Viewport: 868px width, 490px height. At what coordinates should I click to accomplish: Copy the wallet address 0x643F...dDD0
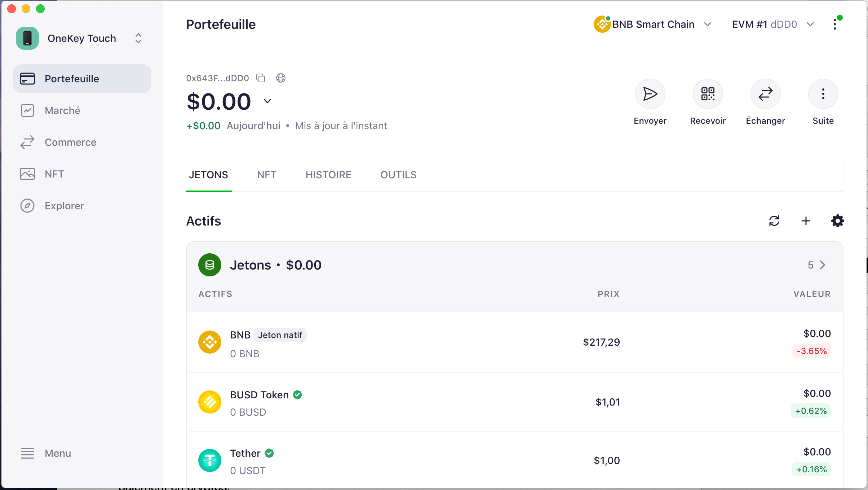tap(261, 78)
